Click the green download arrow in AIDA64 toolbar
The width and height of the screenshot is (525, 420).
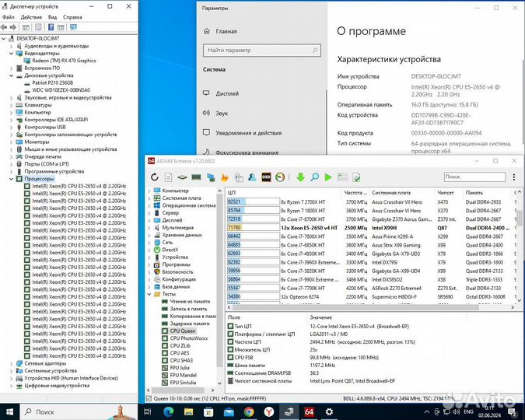pos(300,177)
